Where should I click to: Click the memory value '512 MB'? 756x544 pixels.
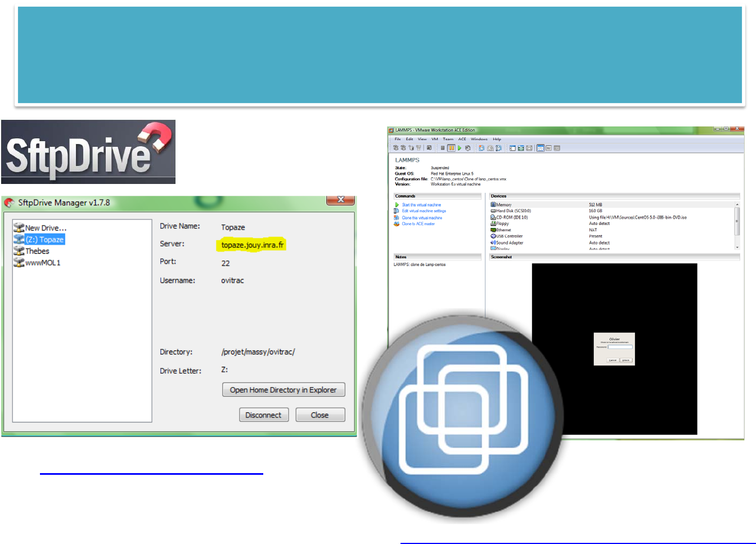[x=596, y=205]
